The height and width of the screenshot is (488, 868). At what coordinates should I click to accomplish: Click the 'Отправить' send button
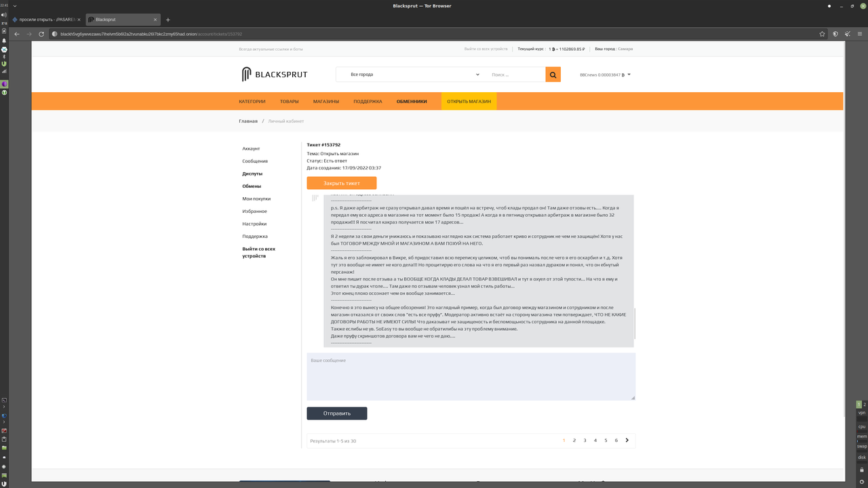(337, 413)
